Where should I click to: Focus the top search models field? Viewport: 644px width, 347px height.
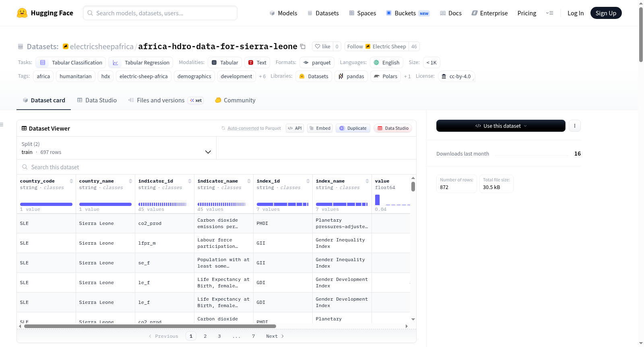point(160,13)
